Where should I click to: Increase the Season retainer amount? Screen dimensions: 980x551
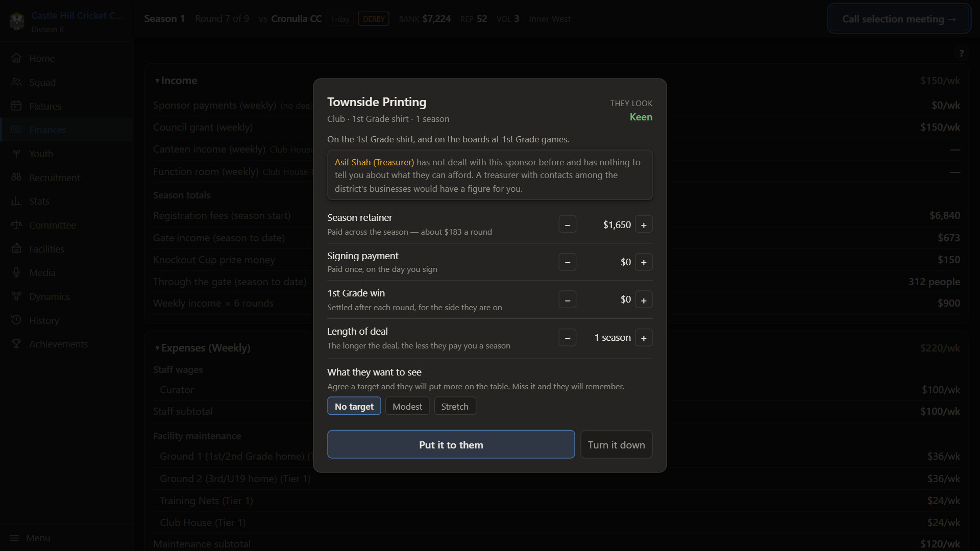tap(644, 224)
